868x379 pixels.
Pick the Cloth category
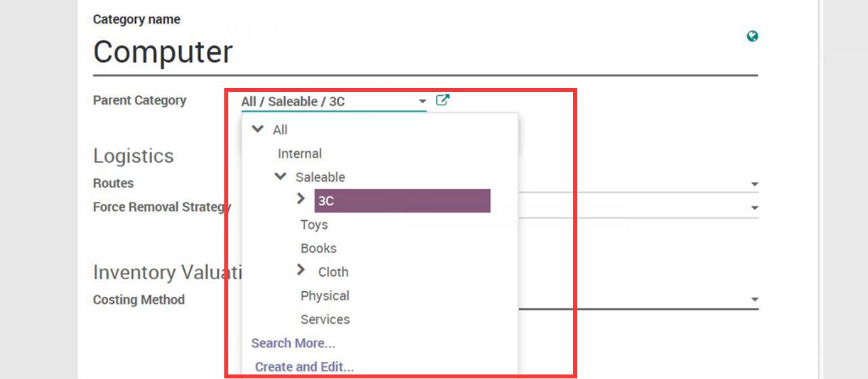click(333, 272)
